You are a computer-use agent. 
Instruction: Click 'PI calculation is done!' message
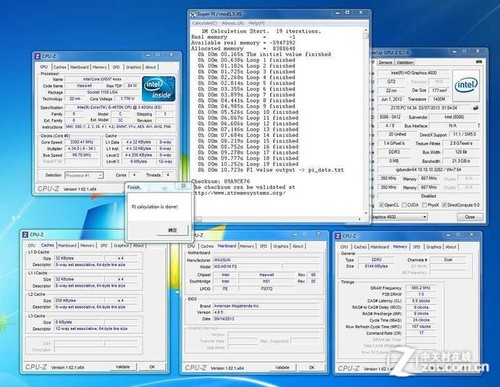click(x=155, y=207)
